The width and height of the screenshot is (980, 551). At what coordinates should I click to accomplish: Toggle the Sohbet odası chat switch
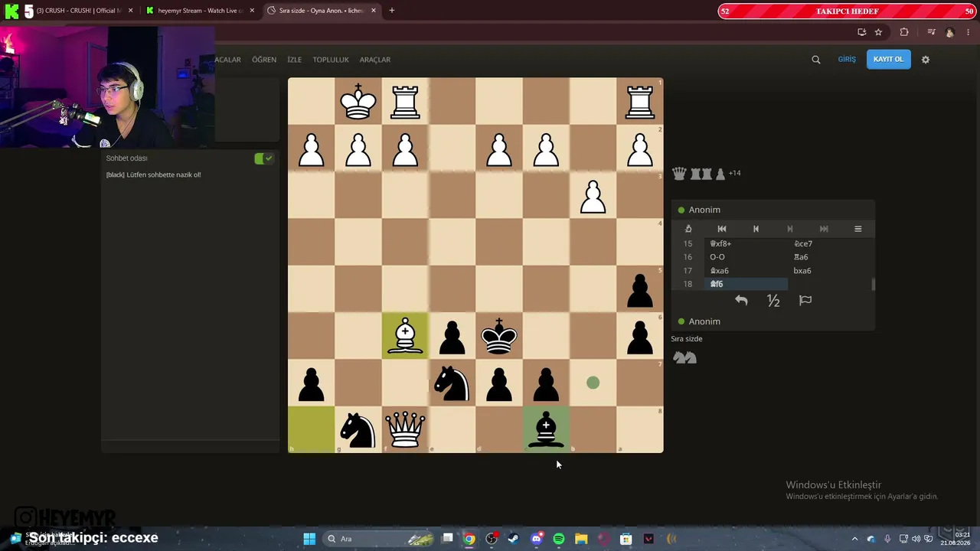[x=263, y=158]
